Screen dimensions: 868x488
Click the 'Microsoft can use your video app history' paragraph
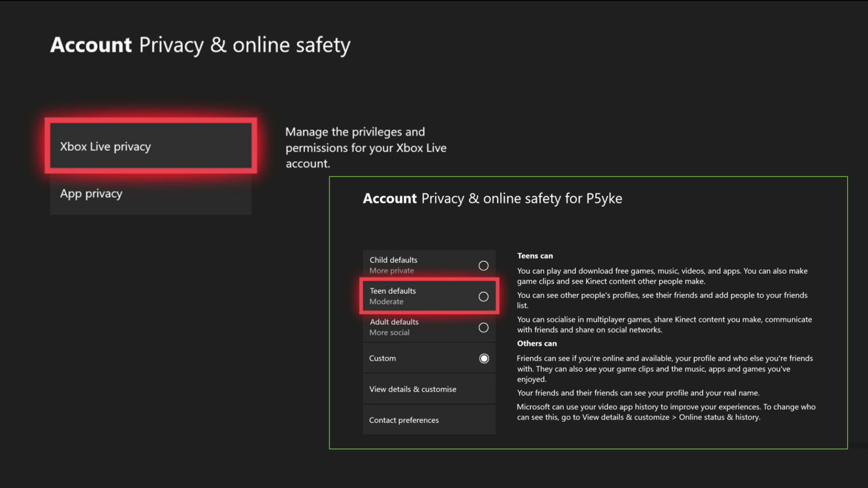pyautogui.click(x=666, y=412)
